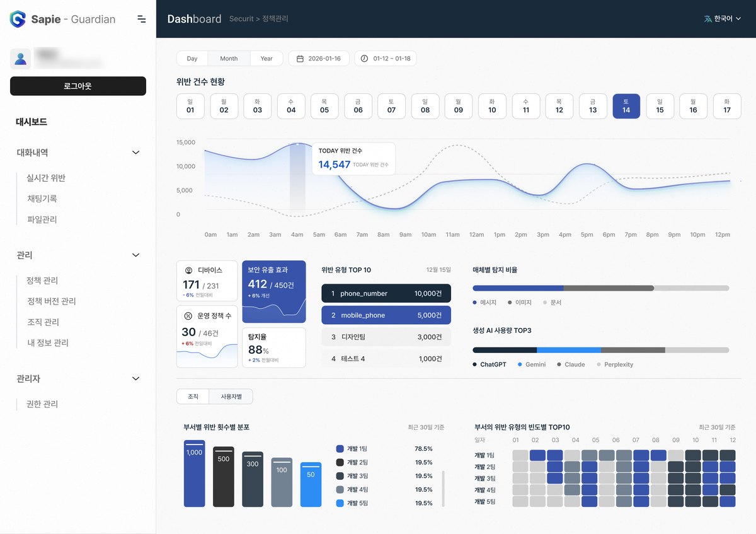Toggle view to 사용자별

pyautogui.click(x=231, y=397)
